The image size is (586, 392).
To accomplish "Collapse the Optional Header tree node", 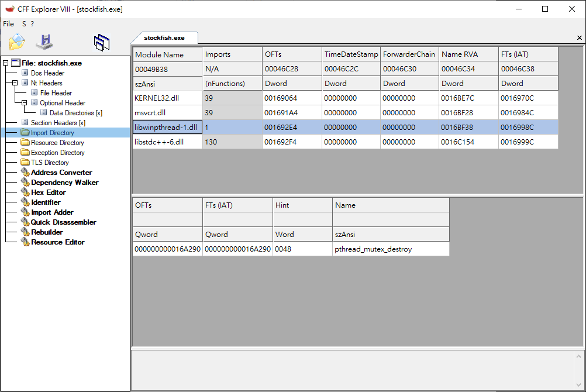I will click(x=25, y=103).
